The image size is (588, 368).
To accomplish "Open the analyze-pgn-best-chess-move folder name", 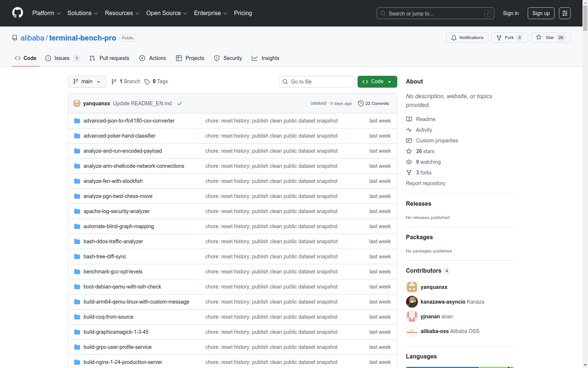I will pyautogui.click(x=118, y=196).
